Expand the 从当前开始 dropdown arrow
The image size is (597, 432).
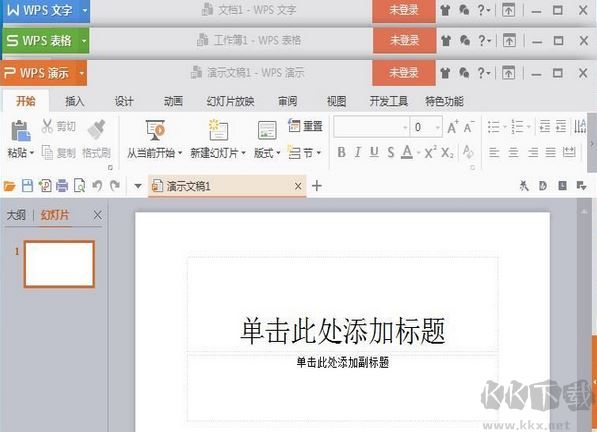tap(180, 153)
